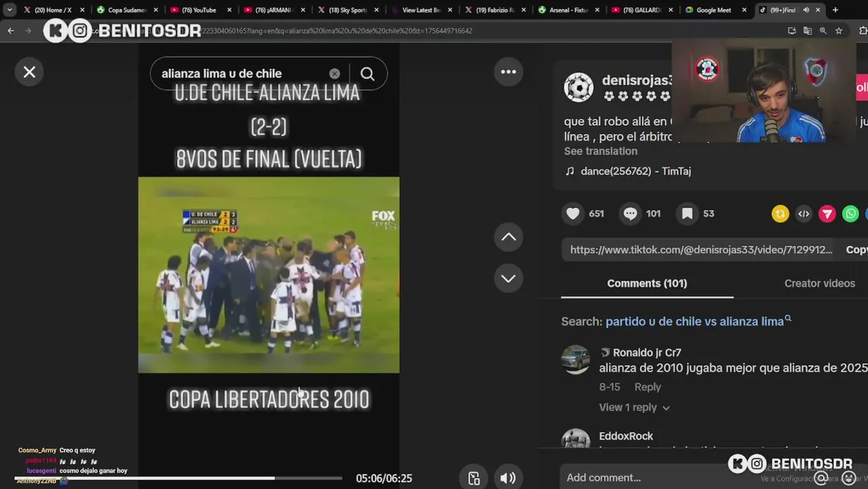Image resolution: width=868 pixels, height=489 pixels.
Task: Open comments via speech bubble icon
Action: point(630,213)
